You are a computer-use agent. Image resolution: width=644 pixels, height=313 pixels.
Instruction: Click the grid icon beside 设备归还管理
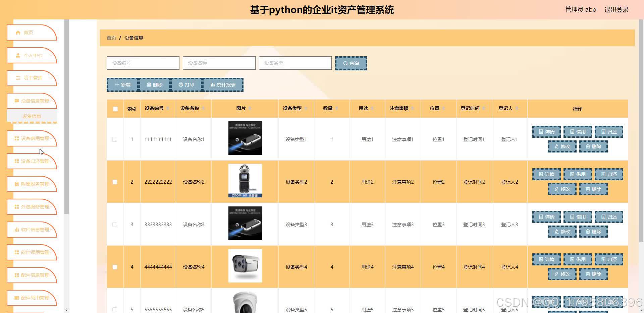[16, 161]
